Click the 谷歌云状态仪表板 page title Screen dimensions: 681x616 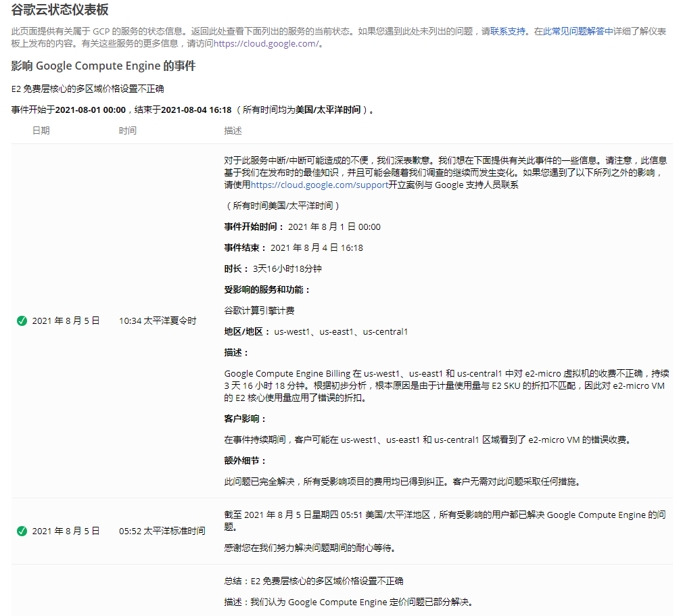(60, 9)
